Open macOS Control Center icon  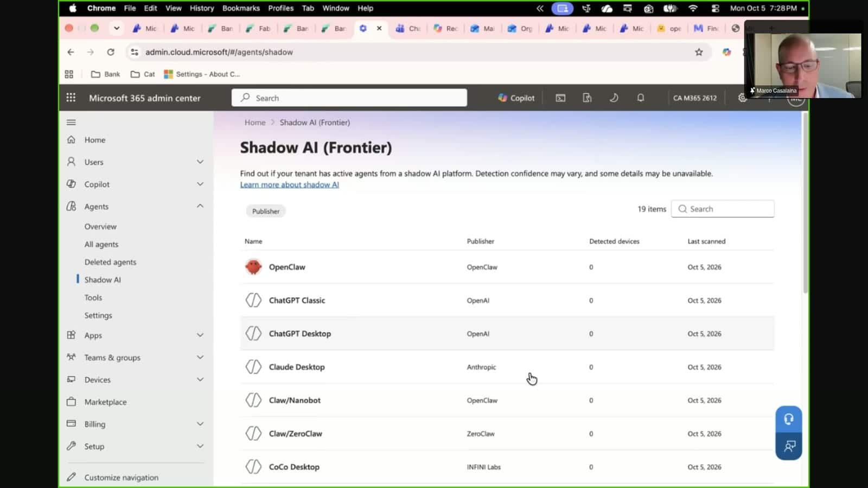[715, 8]
